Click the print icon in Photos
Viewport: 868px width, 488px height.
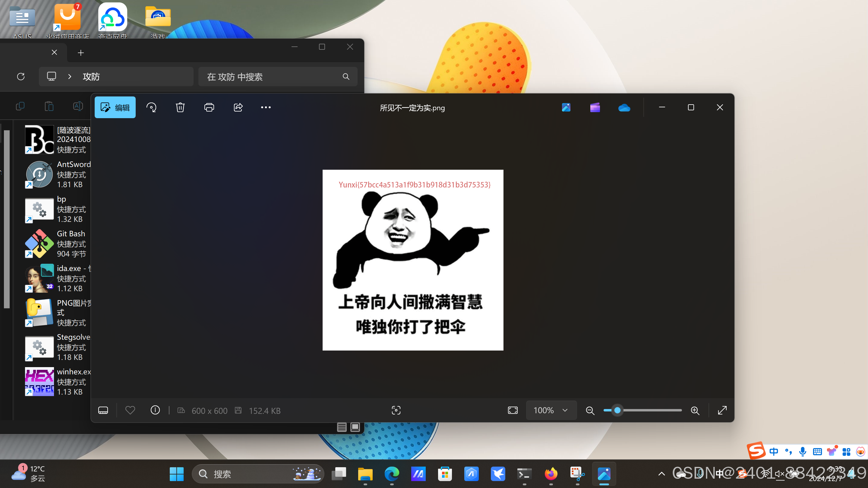point(209,107)
